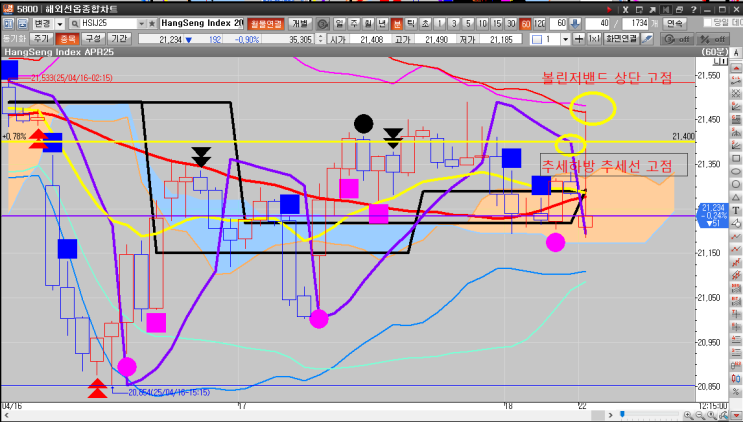Click the small scale icon beside (60분)
The image size is (743, 422).
(x=719, y=62)
